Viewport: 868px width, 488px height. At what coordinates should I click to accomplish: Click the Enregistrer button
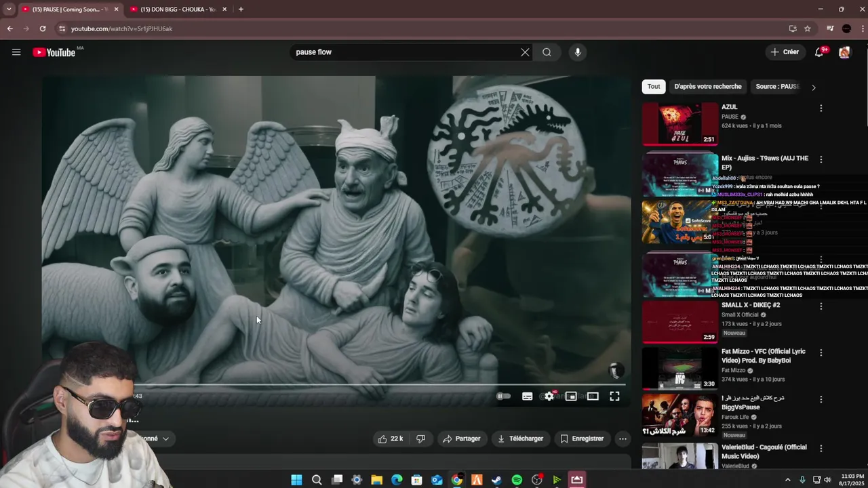[x=582, y=439]
